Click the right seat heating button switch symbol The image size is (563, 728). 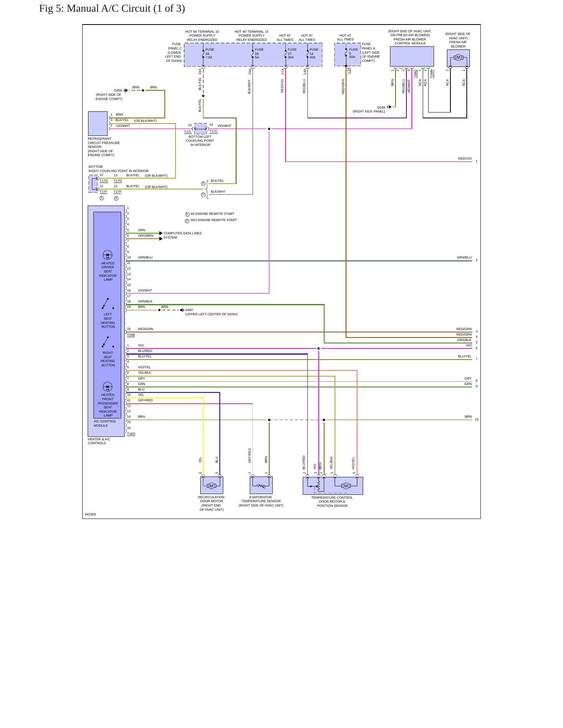coord(108,342)
